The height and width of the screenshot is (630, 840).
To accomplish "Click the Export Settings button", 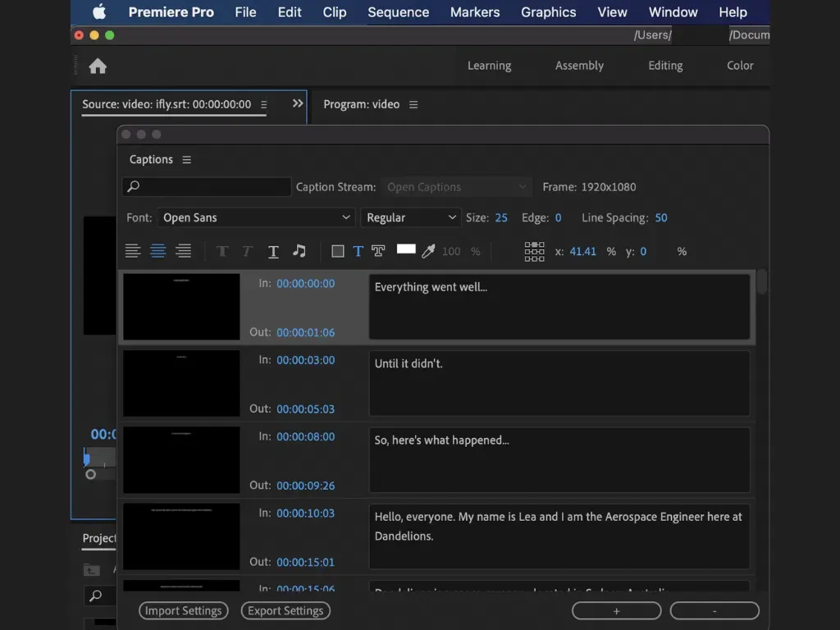I will pos(285,610).
